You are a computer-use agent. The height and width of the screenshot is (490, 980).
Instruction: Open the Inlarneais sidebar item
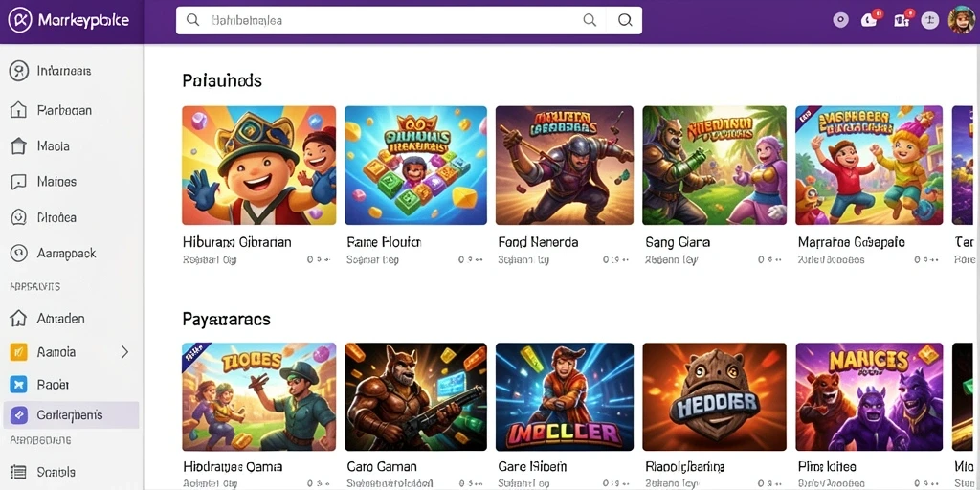pos(71,71)
